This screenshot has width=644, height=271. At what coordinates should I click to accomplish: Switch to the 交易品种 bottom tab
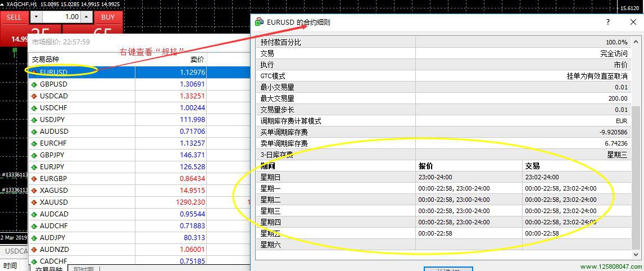(48, 269)
